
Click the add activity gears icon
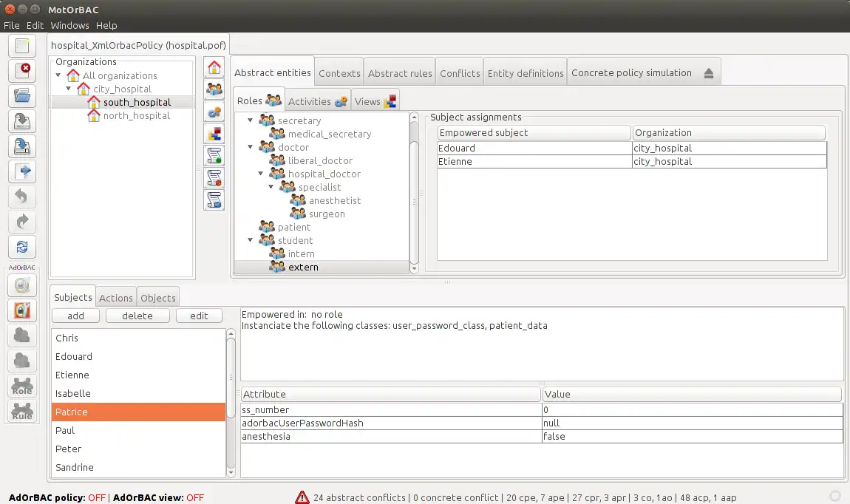click(x=214, y=112)
